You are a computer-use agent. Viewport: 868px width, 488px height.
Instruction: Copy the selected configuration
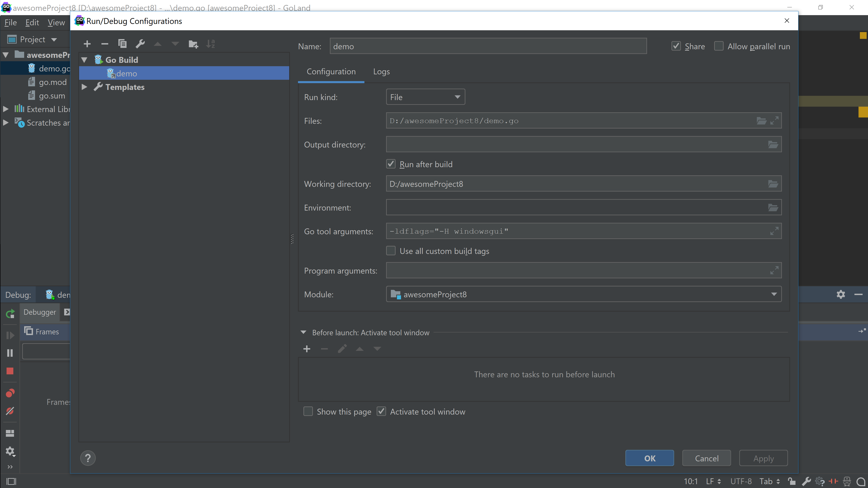pyautogui.click(x=122, y=44)
